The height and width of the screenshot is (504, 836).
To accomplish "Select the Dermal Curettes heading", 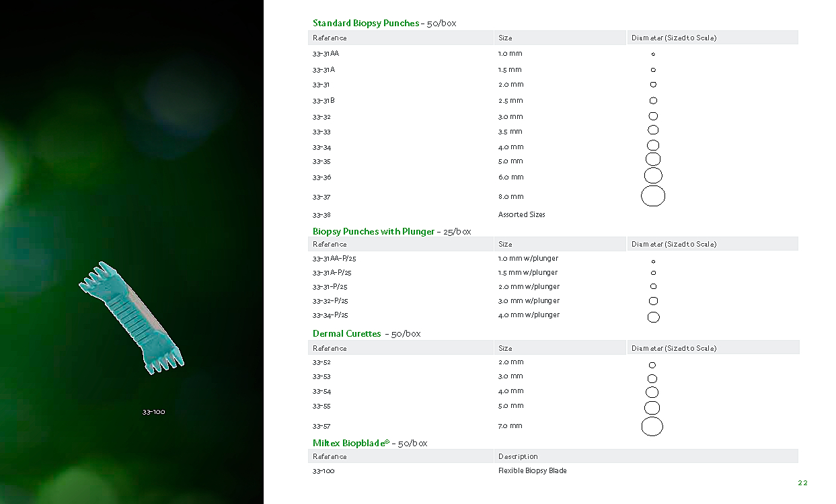I will pos(346,334).
